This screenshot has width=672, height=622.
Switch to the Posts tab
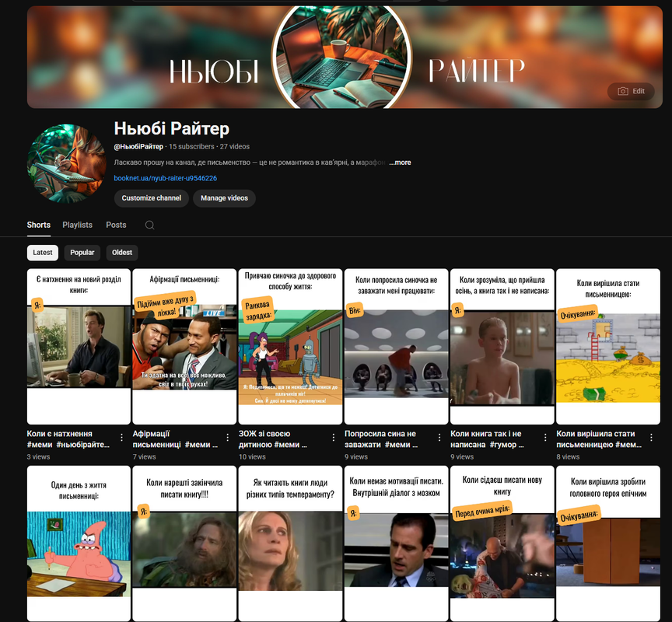(x=116, y=225)
